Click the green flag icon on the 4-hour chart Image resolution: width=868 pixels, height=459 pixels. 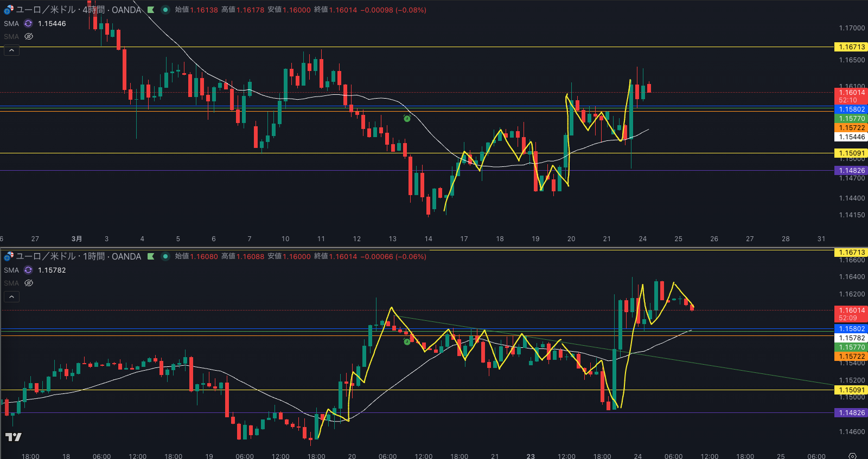click(151, 10)
